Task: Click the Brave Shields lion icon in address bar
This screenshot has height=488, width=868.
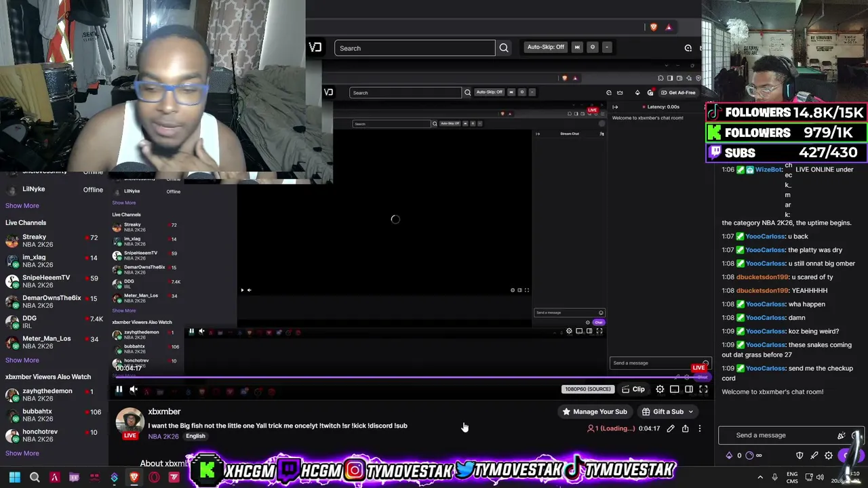Action: point(654,27)
